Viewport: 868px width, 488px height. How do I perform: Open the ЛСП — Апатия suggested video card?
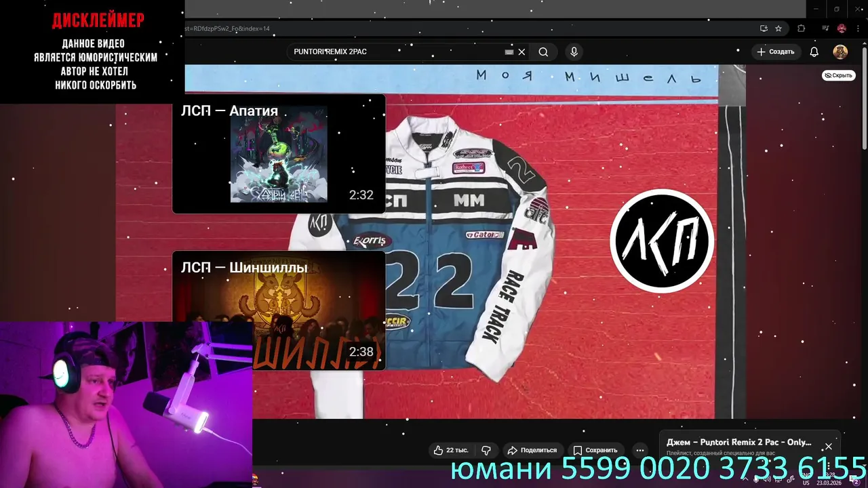click(x=279, y=154)
